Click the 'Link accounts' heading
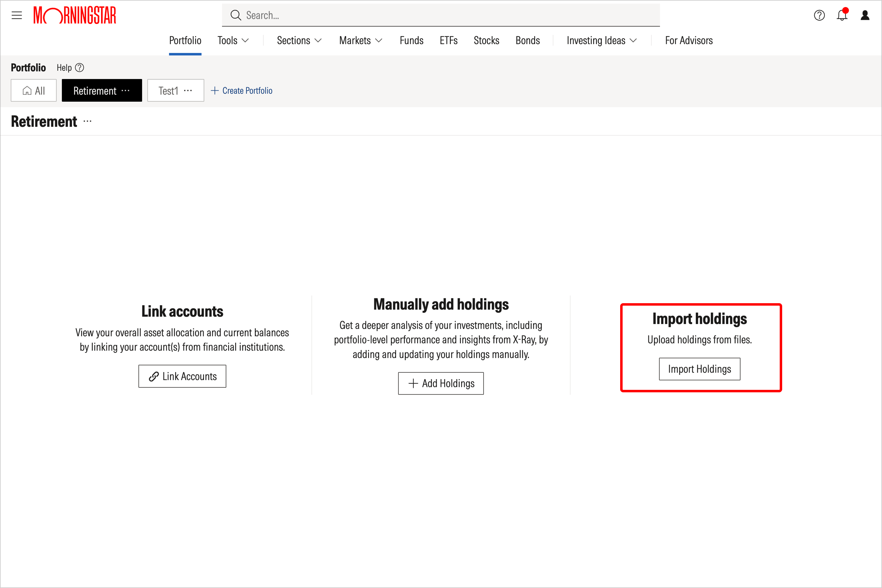Viewport: 882px width, 588px height. 182,311
